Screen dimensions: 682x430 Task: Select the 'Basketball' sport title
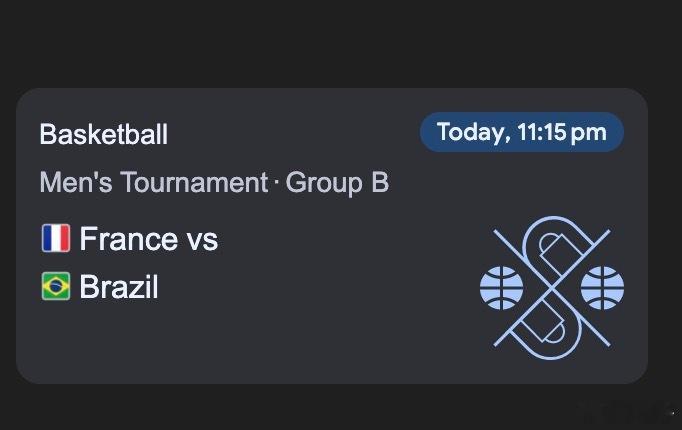pos(103,134)
